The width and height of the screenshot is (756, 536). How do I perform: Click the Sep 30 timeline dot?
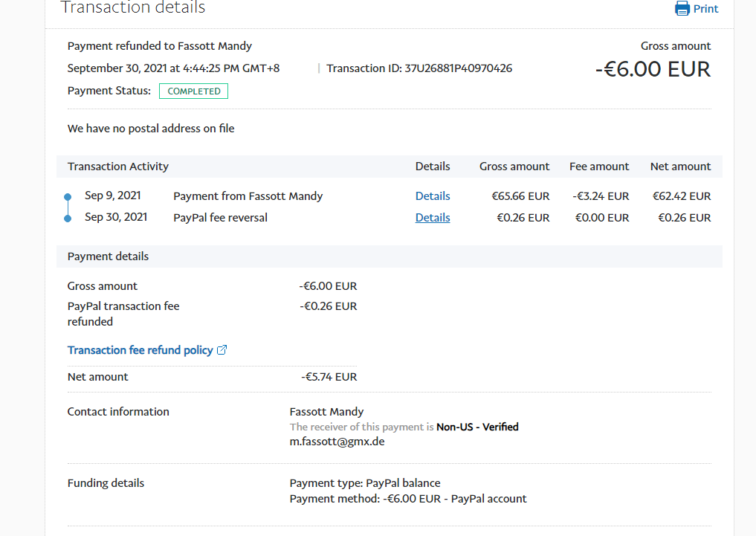click(68, 219)
